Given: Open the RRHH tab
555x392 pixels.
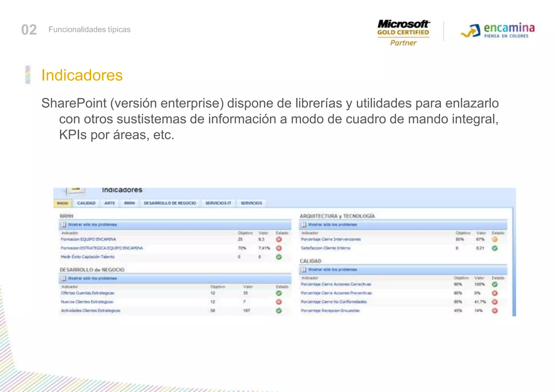Looking at the screenshot, I should [x=130, y=203].
